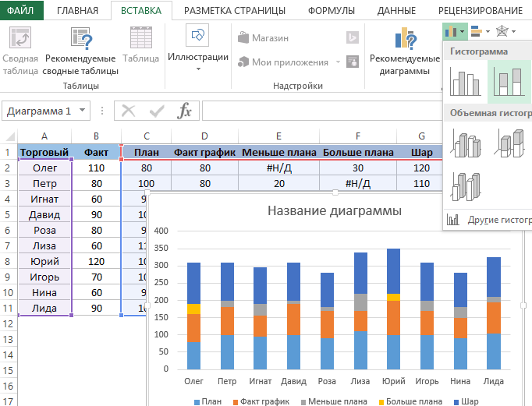This screenshot has height=406, width=532.
Task: Click the insert function fx button
Action: 184,111
